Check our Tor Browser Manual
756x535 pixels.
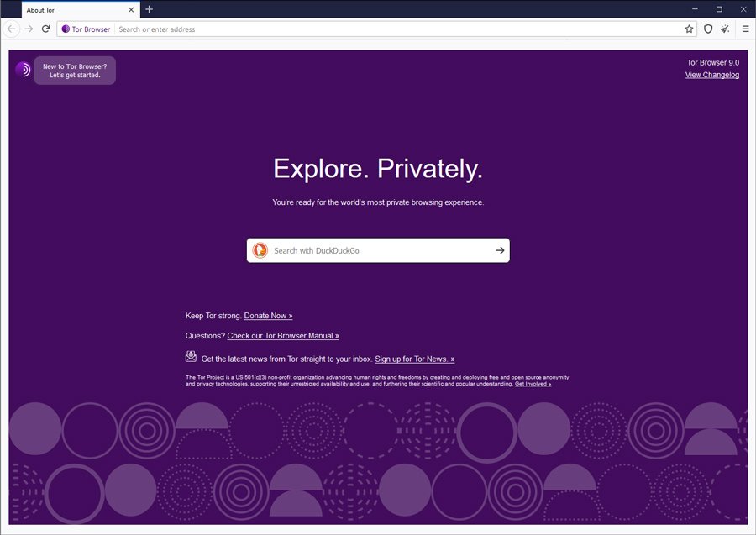[283, 335]
